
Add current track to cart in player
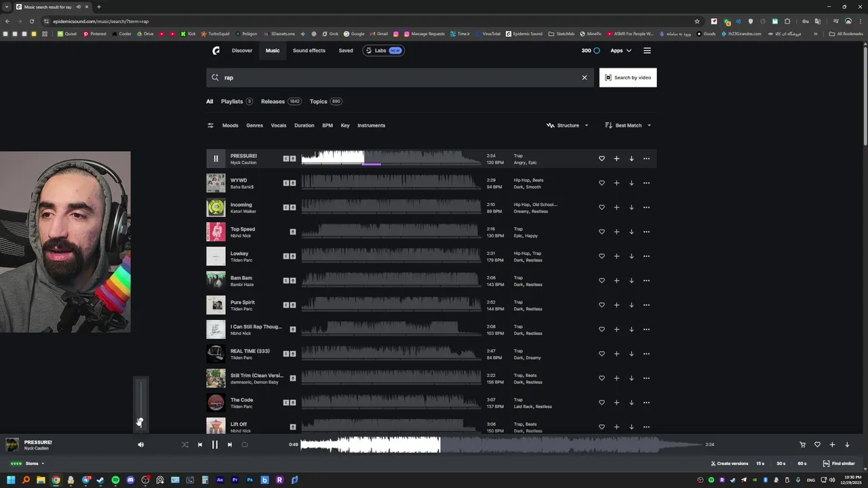click(802, 445)
